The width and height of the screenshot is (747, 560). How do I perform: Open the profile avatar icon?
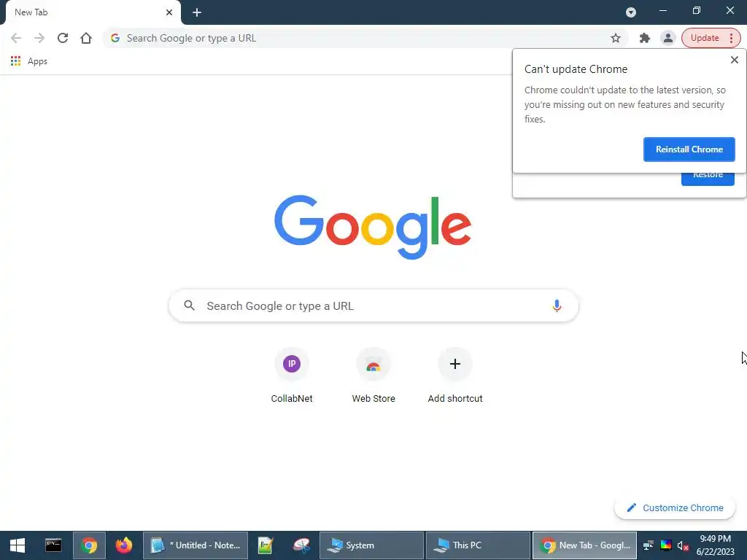[668, 38]
